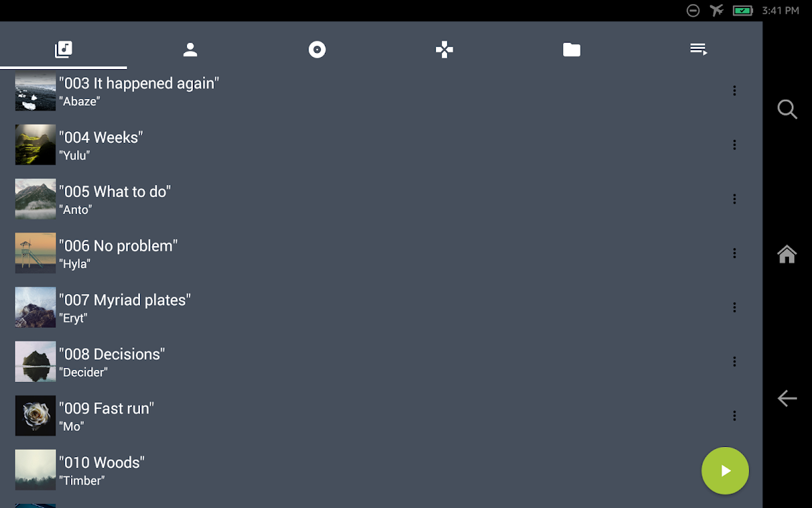Open options menu for "005 What to do"
The width and height of the screenshot is (812, 508).
(x=734, y=199)
